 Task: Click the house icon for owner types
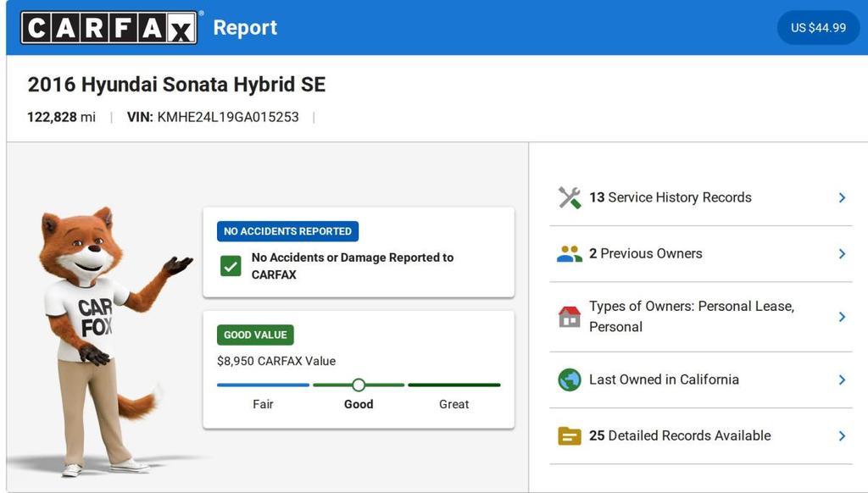coord(569,317)
